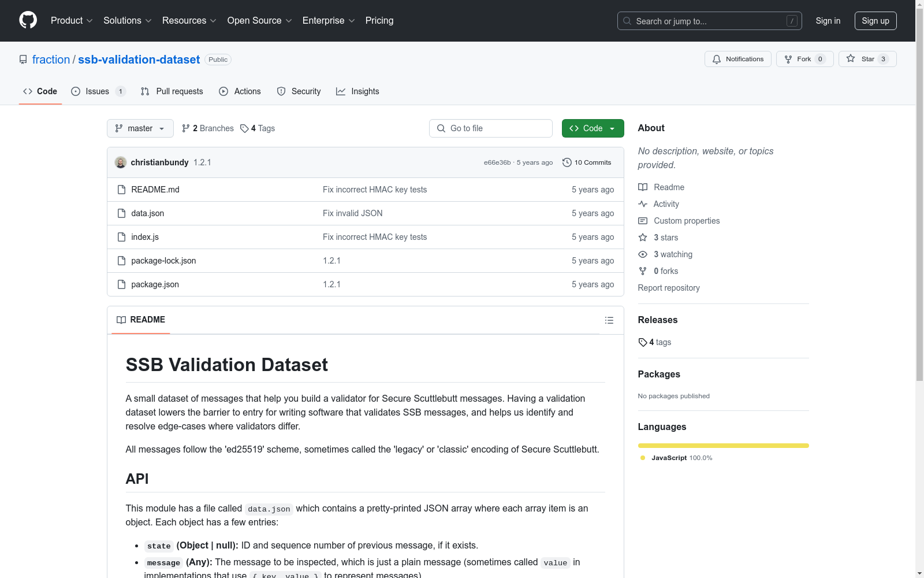This screenshot has width=924, height=578.
Task: Star the repository using the star icon
Action: (x=851, y=58)
